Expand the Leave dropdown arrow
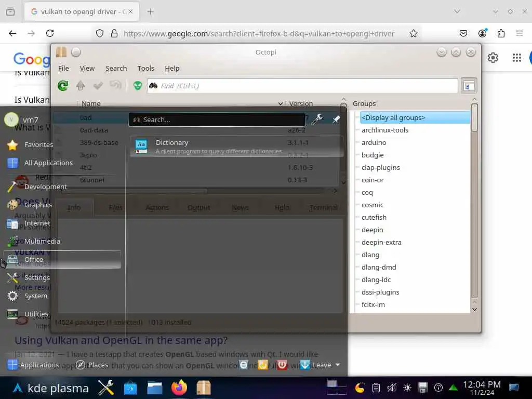The height and width of the screenshot is (399, 532). pyautogui.click(x=338, y=365)
